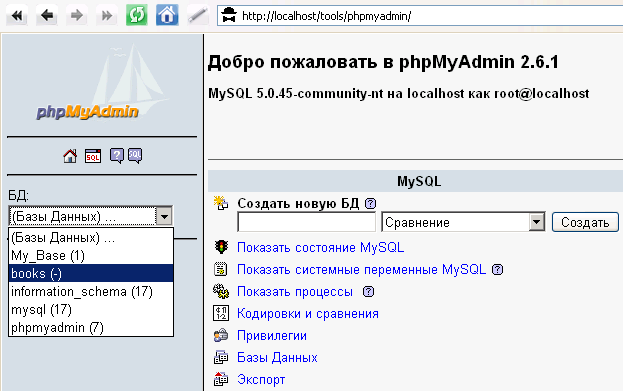The width and height of the screenshot is (623, 391).
Task: Open help icon beside Показать процессы
Action: pos(369,292)
